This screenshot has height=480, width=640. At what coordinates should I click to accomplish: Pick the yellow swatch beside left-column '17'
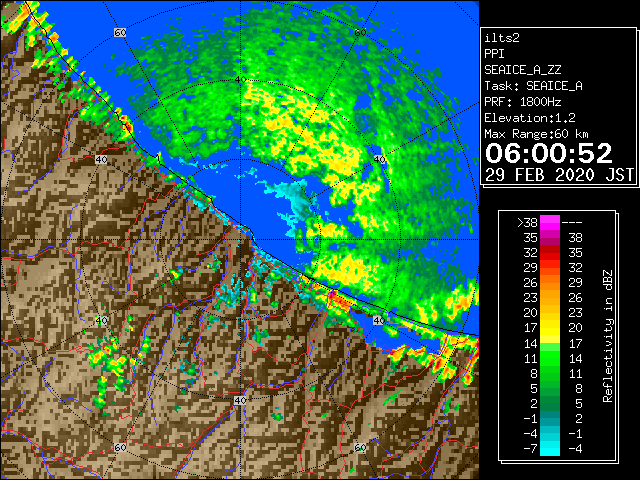pos(550,328)
